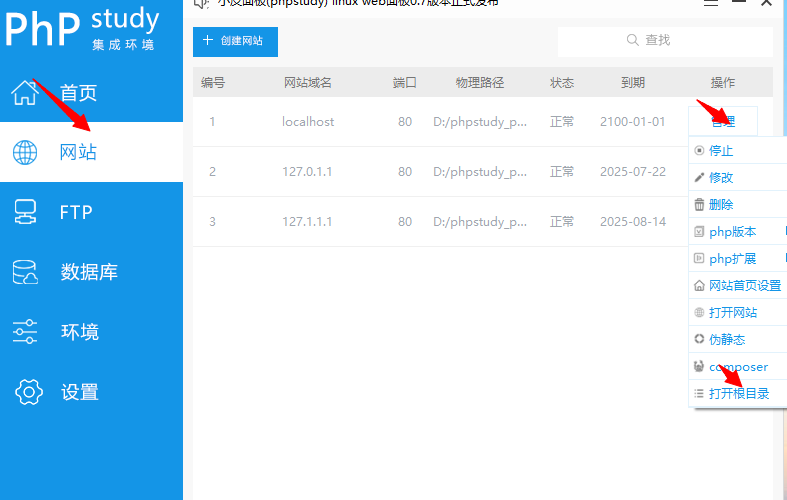
Task: Open the 首页 sidebar item
Action: (x=91, y=92)
